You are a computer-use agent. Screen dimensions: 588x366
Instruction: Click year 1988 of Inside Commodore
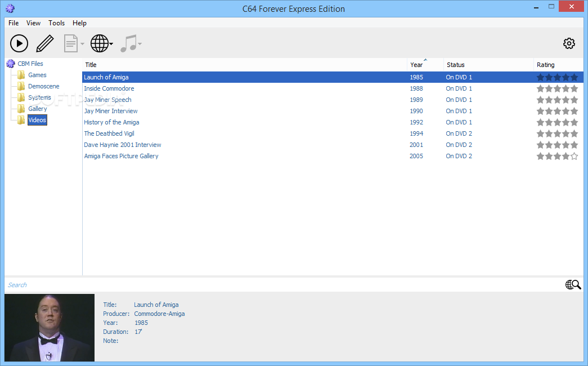click(x=416, y=88)
